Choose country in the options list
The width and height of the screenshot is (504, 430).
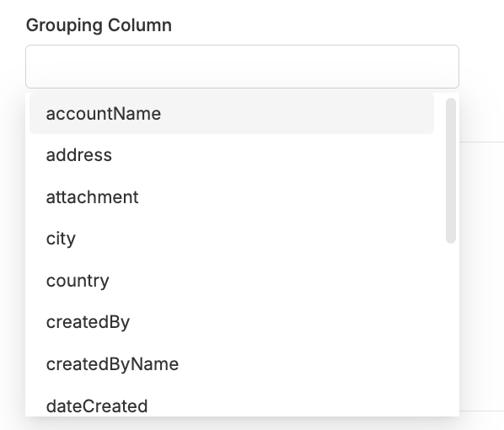tap(232, 281)
